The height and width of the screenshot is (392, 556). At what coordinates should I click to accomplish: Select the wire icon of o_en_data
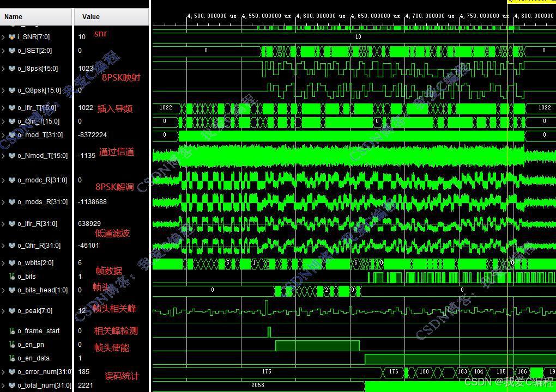[12, 358]
